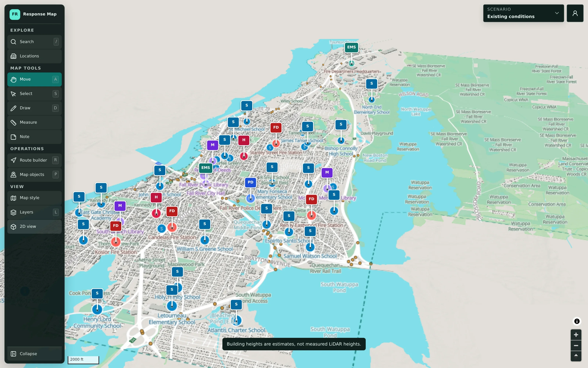588x368 pixels.
Task: Select the EMS marker above Fall River Public Library
Action: pyautogui.click(x=206, y=168)
